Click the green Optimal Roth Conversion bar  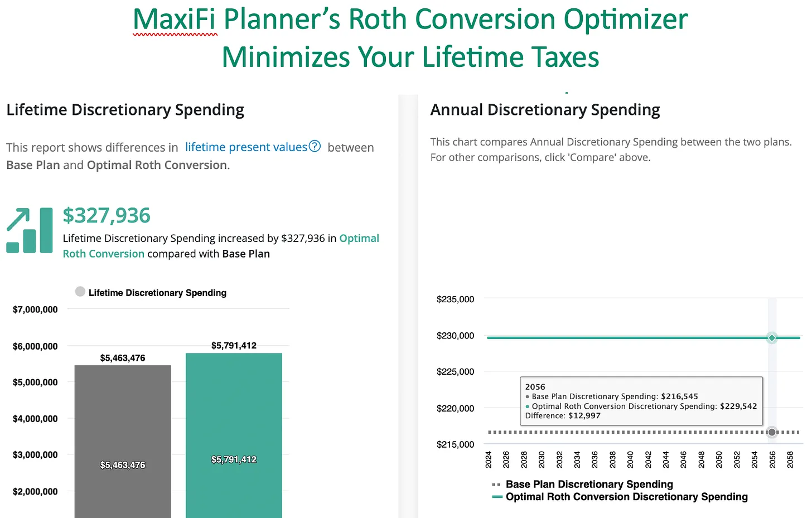click(x=234, y=435)
